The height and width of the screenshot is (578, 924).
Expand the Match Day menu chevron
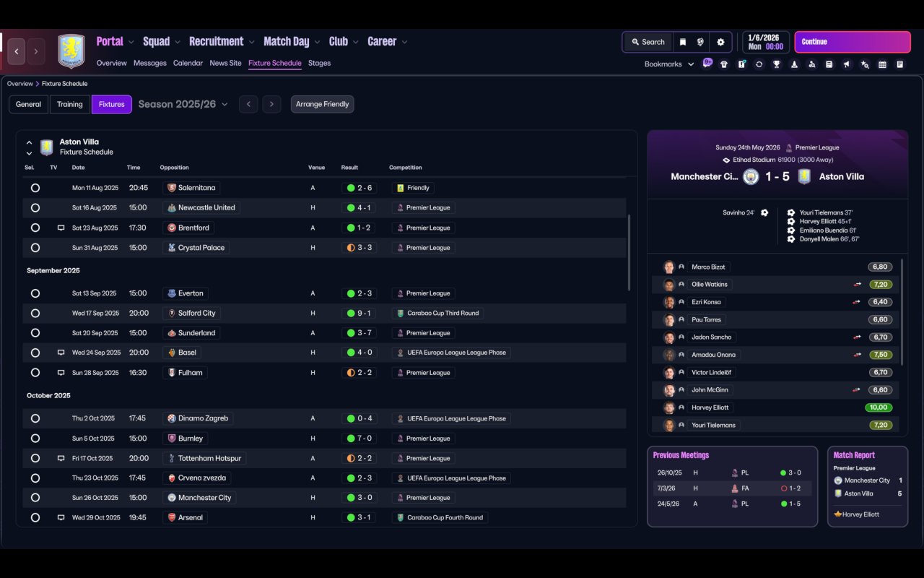pyautogui.click(x=318, y=42)
